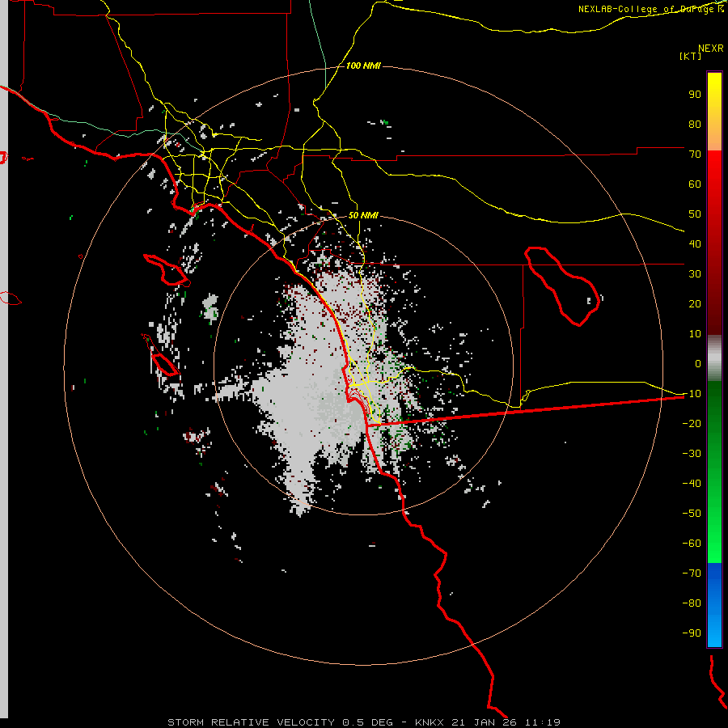Viewport: 728px width, 728px height.
Task: Click the 0 value on velocity scale
Action: tap(698, 364)
